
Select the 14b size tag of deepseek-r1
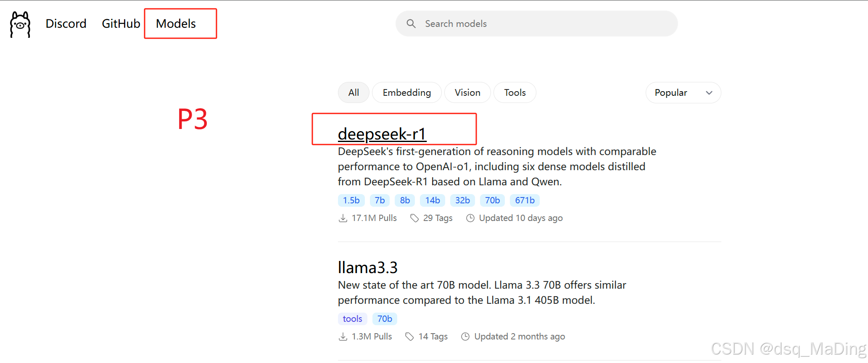click(x=433, y=200)
